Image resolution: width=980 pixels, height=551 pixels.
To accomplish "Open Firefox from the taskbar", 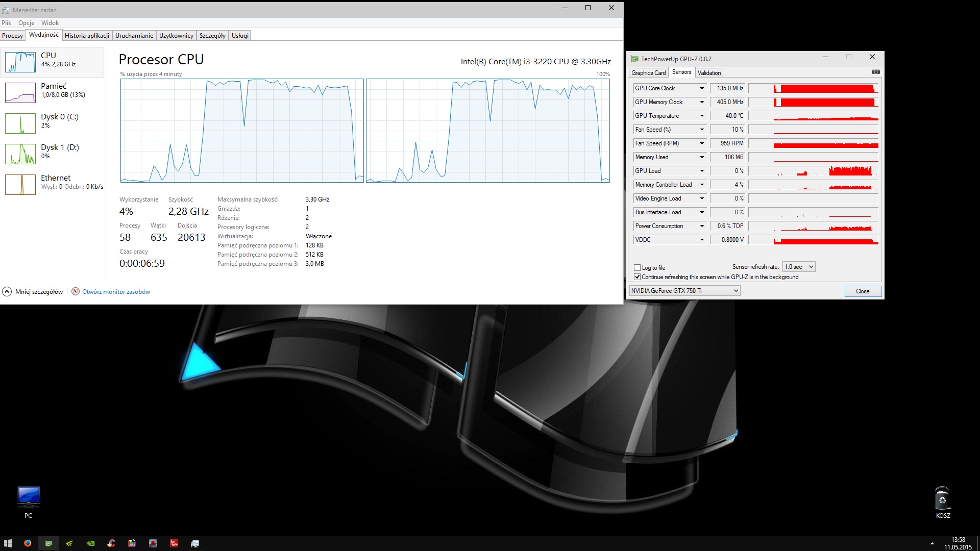I will coord(28,543).
